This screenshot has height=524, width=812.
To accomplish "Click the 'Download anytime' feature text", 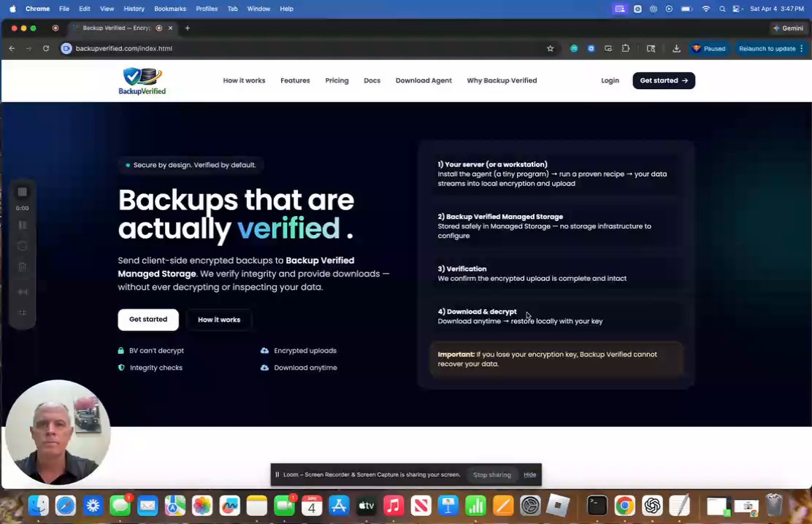I will (x=305, y=368).
